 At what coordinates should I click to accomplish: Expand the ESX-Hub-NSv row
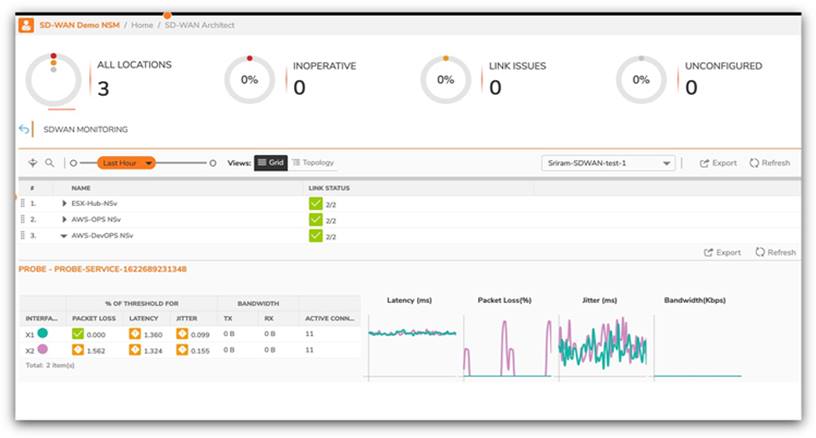[64, 204]
